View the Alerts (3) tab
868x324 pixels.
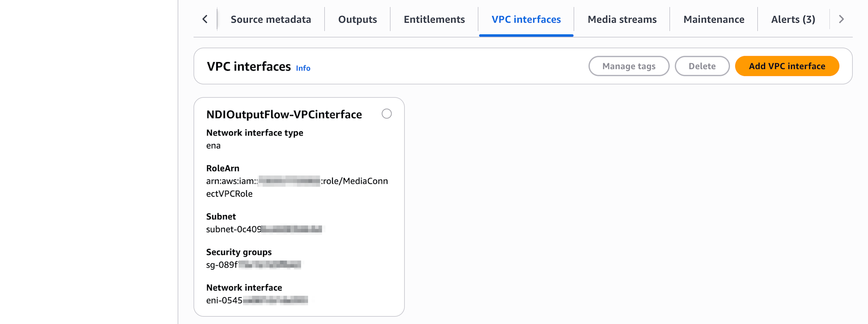[793, 20]
